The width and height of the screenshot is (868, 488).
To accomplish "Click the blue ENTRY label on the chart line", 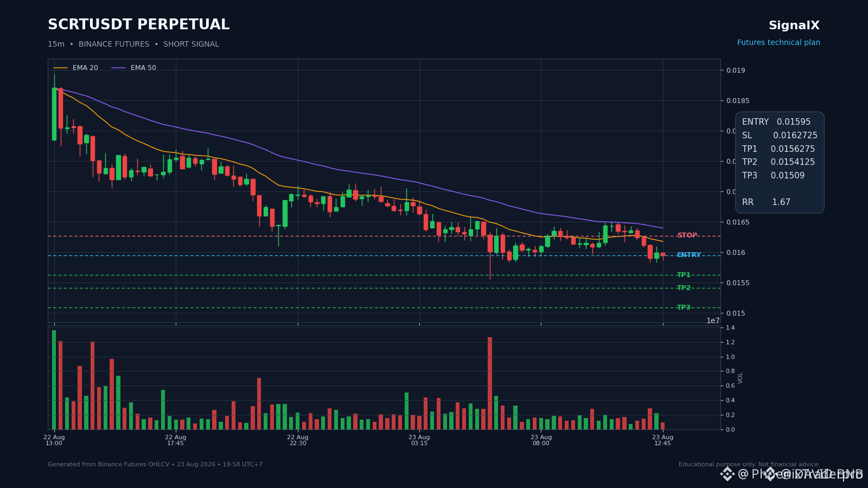I will tap(689, 255).
